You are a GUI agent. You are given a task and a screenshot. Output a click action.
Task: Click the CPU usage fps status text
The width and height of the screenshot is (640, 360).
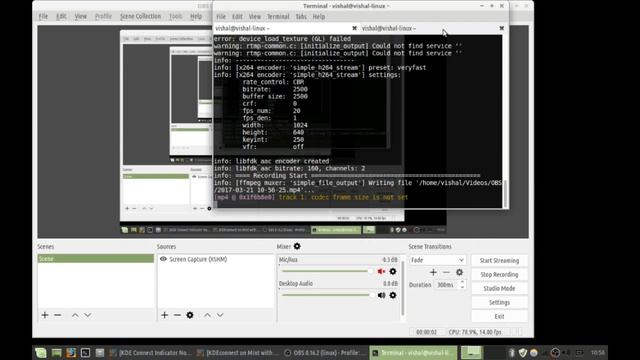(475, 332)
